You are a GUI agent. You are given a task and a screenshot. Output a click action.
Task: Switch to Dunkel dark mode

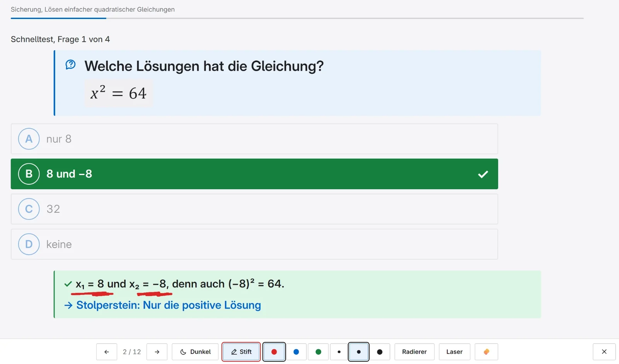[195, 352]
